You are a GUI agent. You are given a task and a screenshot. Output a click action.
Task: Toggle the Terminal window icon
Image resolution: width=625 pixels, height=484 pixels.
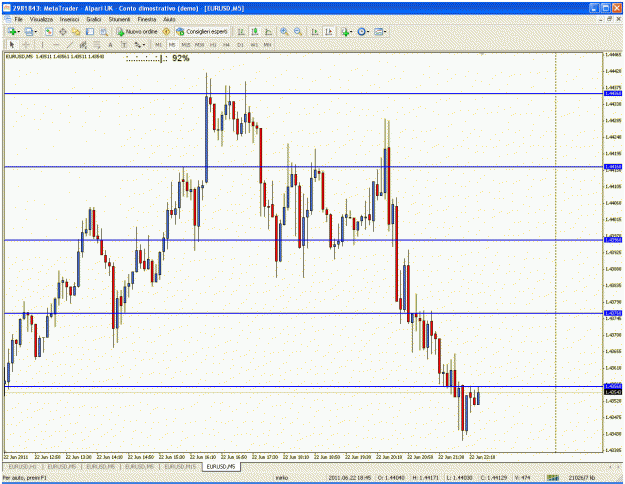click(90, 31)
